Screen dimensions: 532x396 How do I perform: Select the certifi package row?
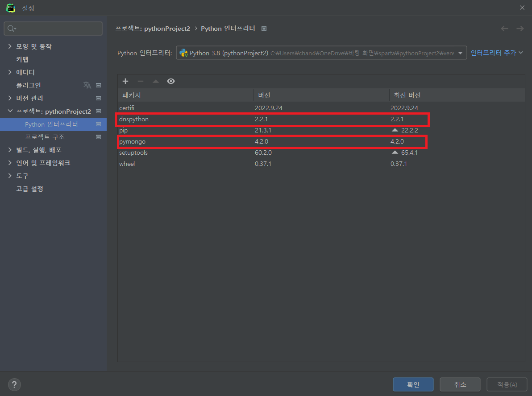[x=321, y=108]
